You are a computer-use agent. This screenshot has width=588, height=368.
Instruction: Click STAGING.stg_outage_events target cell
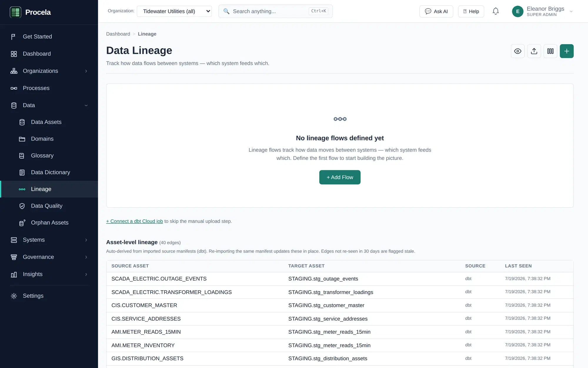pyautogui.click(x=323, y=279)
